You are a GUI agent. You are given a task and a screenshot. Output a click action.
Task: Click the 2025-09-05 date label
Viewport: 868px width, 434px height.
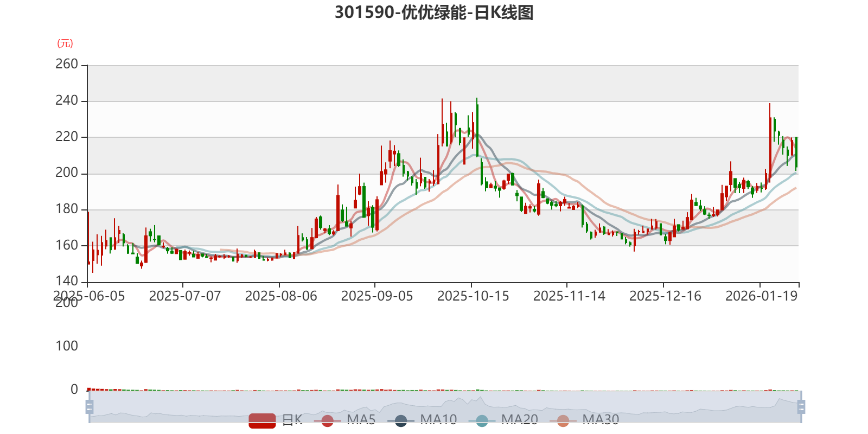tap(377, 296)
